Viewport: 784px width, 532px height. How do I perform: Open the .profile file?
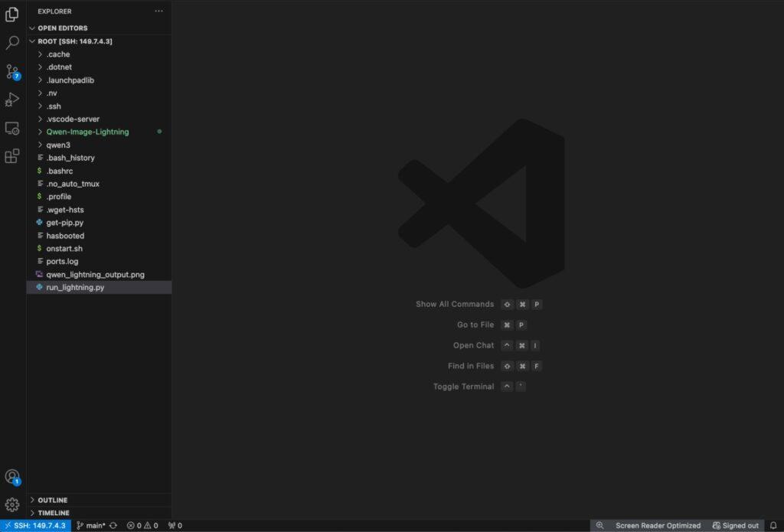(99, 197)
